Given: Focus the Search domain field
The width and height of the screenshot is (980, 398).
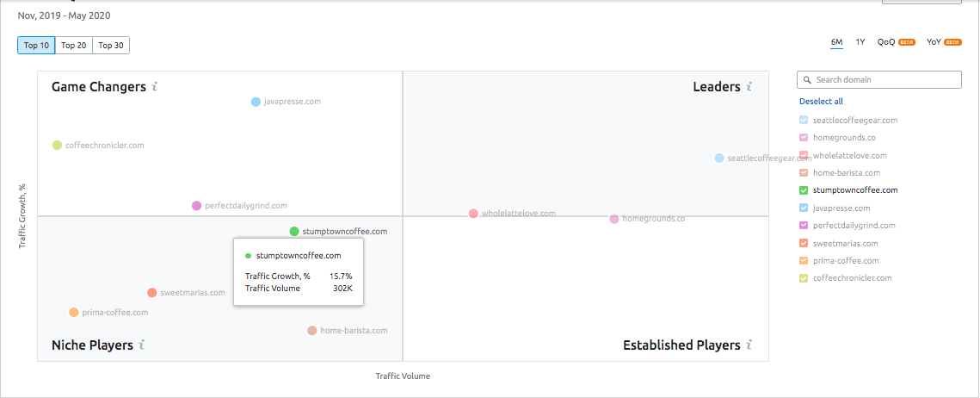Looking at the screenshot, I should pyautogui.click(x=878, y=80).
